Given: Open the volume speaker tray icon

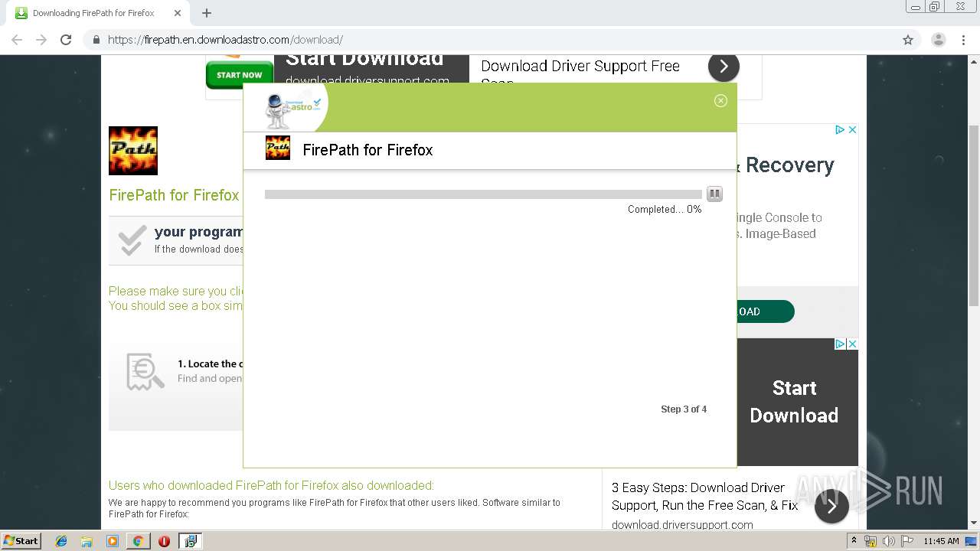Looking at the screenshot, I should point(889,541).
